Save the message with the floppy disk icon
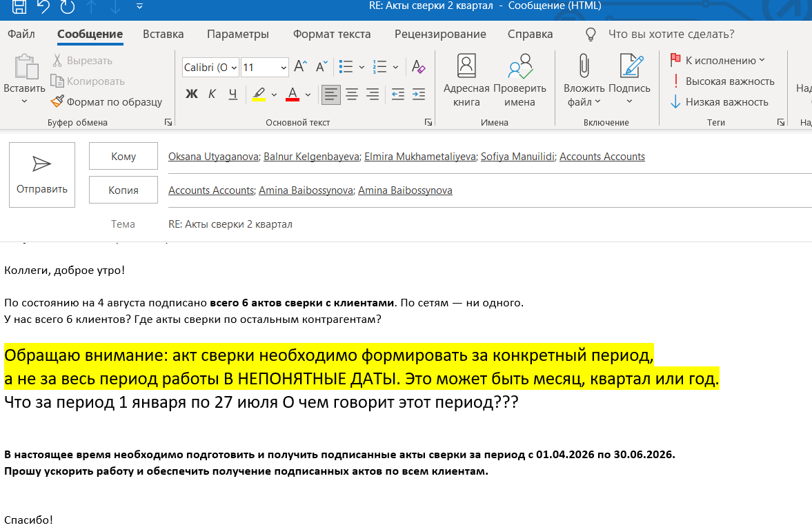 [19, 7]
